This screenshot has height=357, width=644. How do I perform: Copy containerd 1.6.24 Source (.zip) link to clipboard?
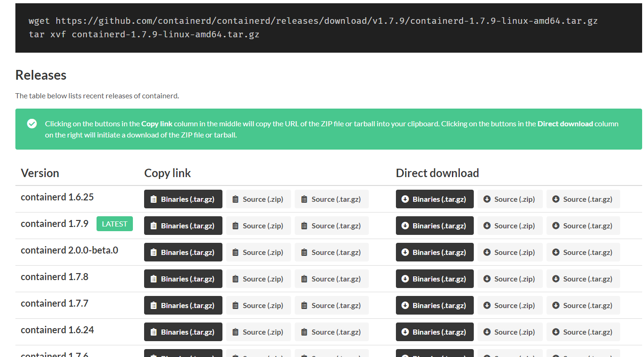[258, 332]
